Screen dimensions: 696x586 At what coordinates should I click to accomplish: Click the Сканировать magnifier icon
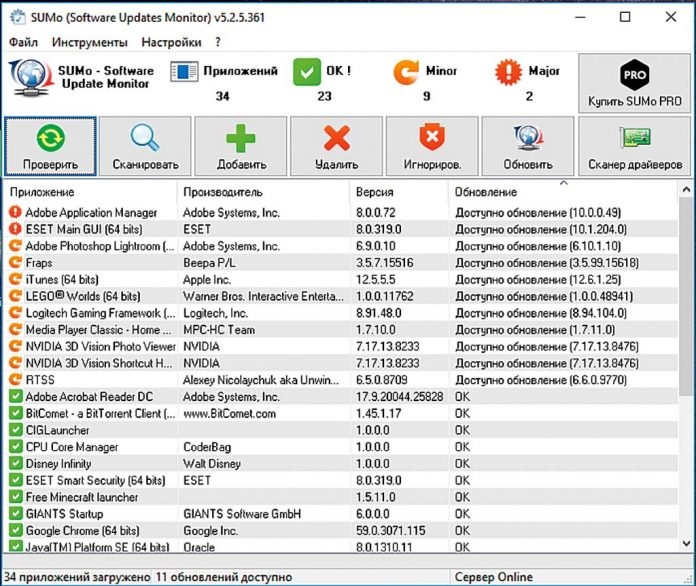pyautogui.click(x=145, y=137)
